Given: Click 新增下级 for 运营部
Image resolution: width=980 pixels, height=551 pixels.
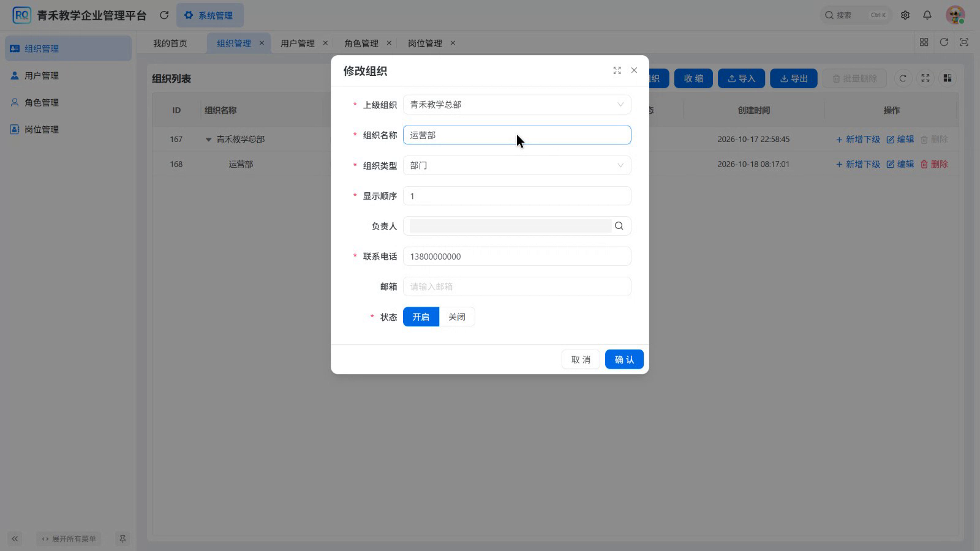Looking at the screenshot, I should click(x=858, y=164).
